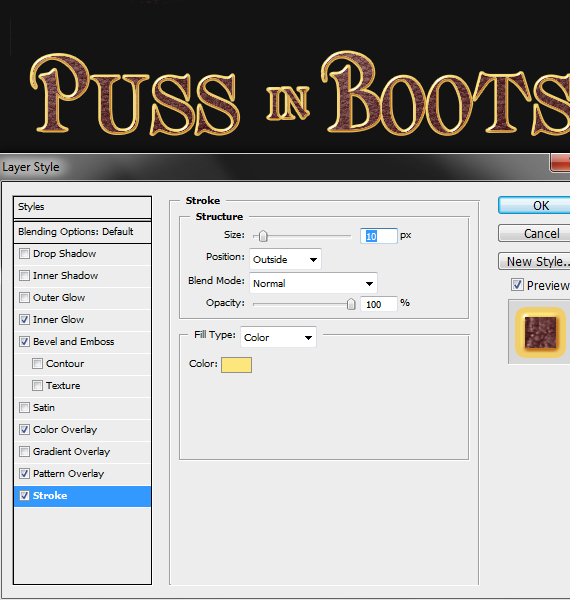
Task: Click the New Style button
Action: [x=534, y=261]
